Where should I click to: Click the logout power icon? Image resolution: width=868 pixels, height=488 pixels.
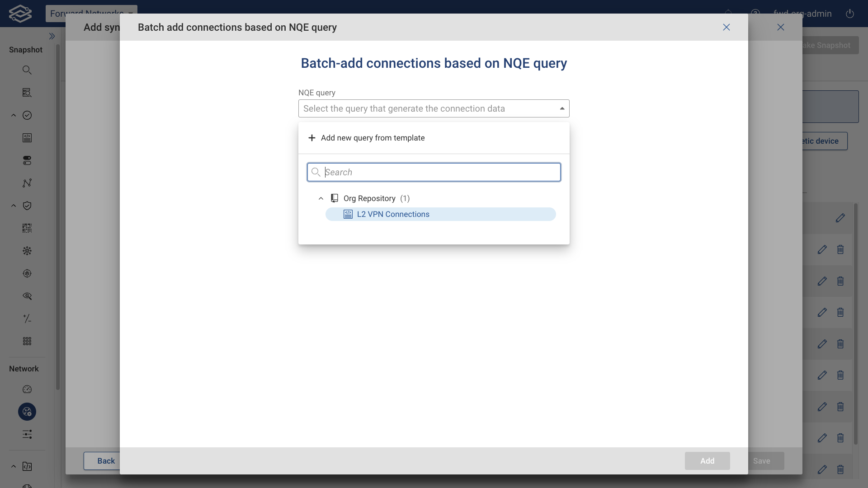(x=850, y=14)
